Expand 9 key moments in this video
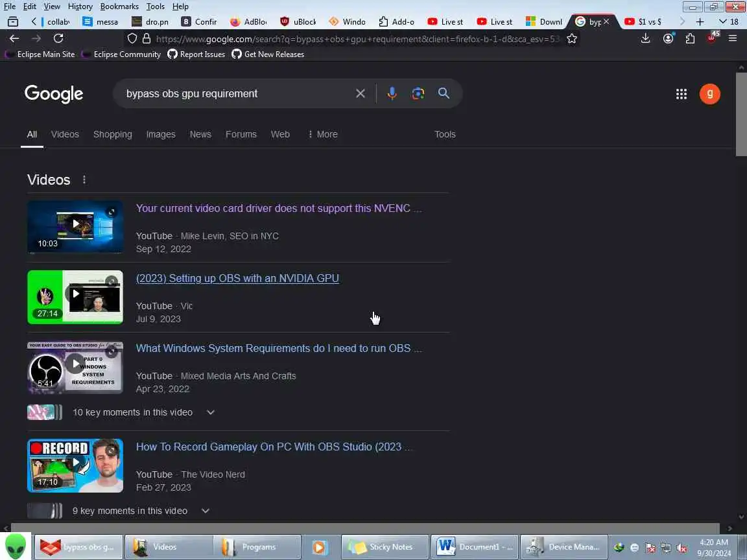 click(206, 511)
